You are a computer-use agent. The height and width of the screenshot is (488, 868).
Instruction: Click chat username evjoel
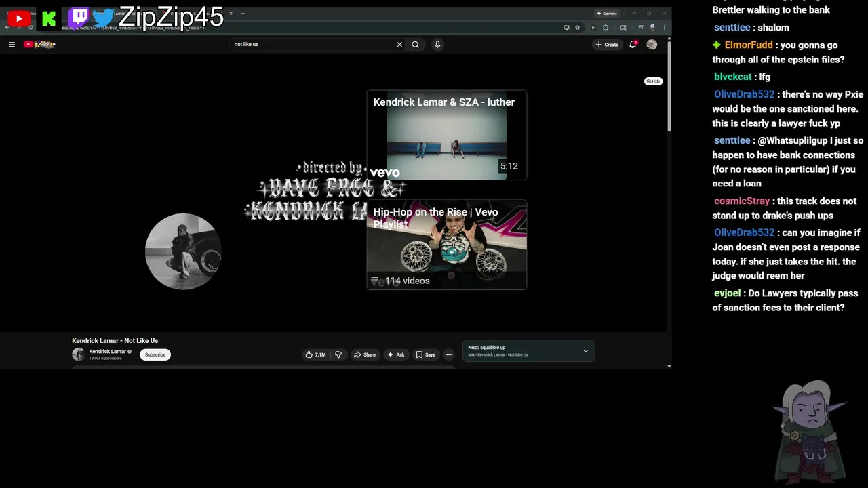727,293
